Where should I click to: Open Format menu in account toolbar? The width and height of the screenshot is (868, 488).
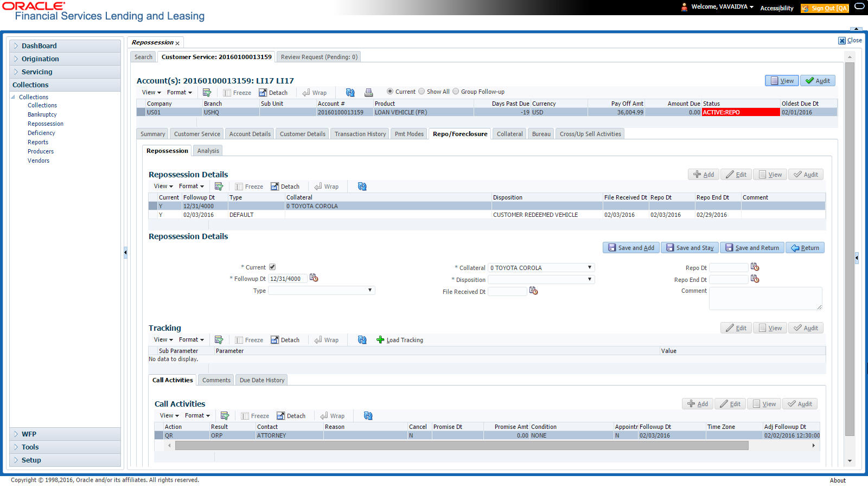tap(180, 93)
